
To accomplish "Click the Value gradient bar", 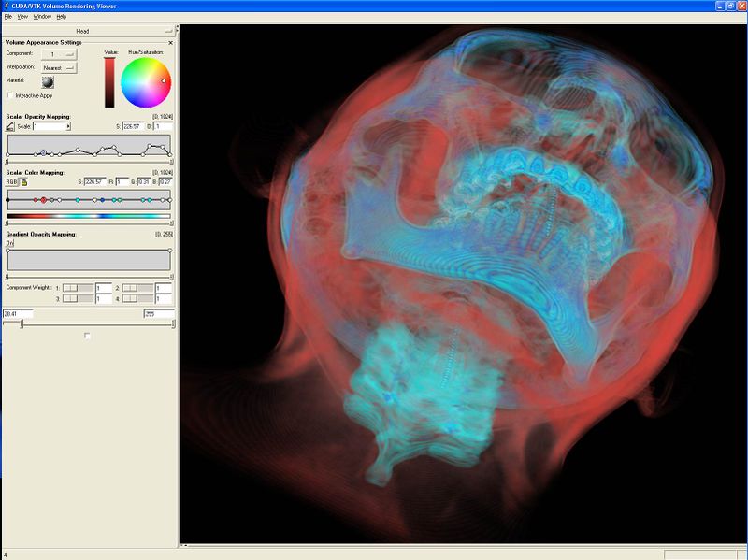I will coord(109,82).
